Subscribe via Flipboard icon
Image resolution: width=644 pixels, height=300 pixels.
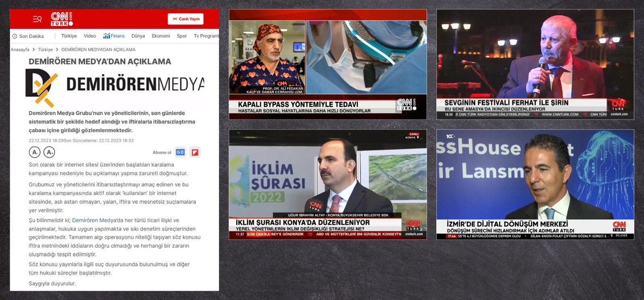point(195,152)
